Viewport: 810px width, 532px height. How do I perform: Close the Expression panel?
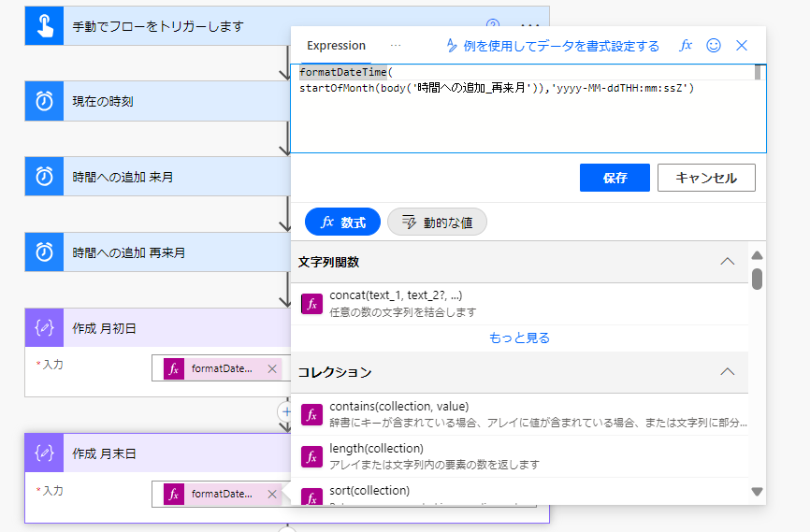pos(742,46)
